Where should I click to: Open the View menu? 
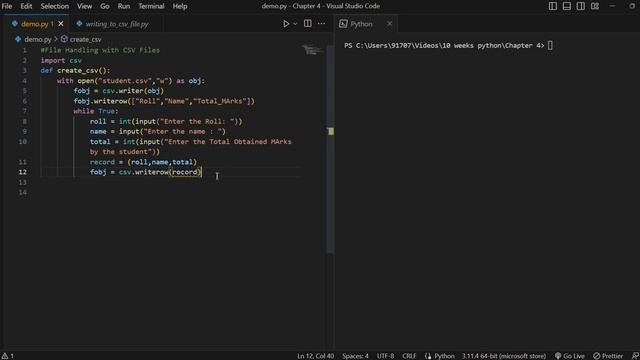84,6
